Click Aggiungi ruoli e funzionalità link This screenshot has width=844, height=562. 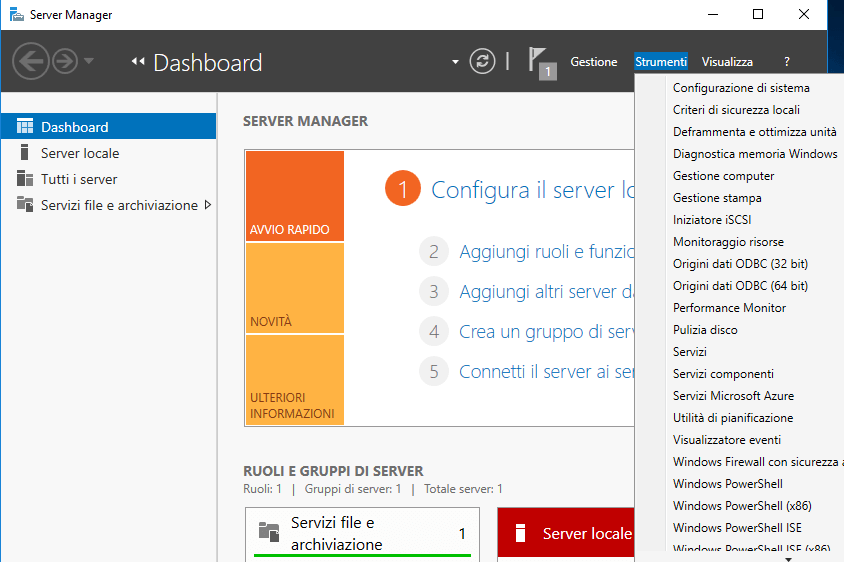click(545, 252)
